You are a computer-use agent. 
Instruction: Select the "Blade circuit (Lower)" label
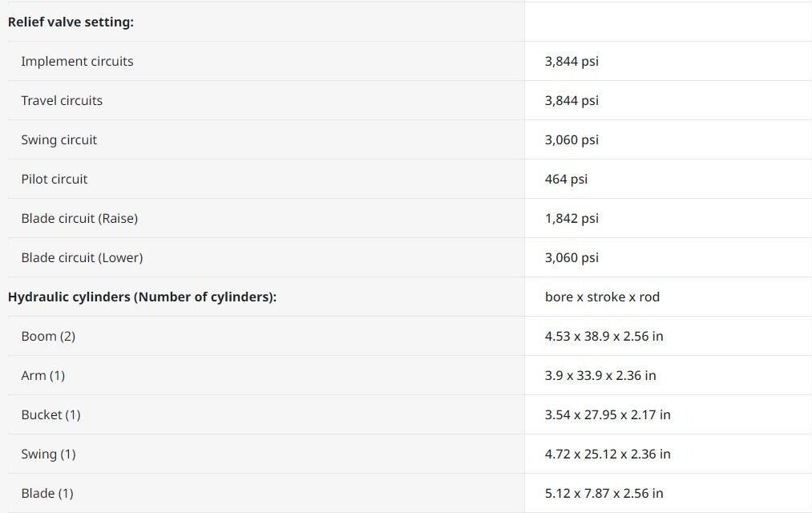click(82, 257)
